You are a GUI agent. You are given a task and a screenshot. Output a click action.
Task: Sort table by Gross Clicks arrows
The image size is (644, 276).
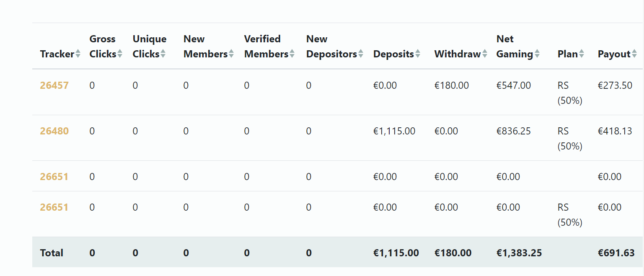pyautogui.click(x=120, y=54)
